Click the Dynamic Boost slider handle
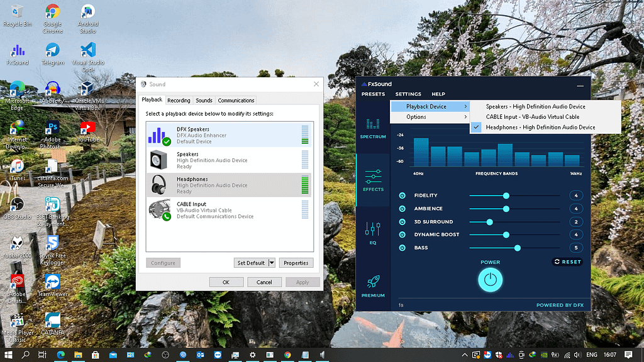Screen dimensions: 644x362 tap(506, 235)
